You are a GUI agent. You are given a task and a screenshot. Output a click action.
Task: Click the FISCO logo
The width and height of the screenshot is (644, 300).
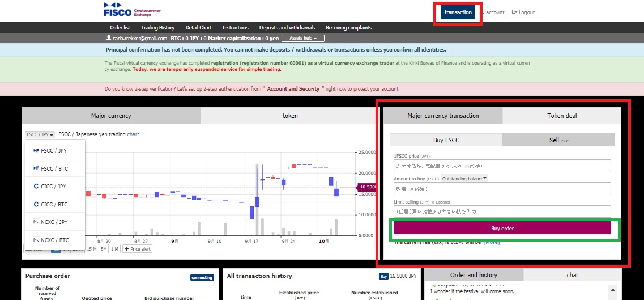(x=132, y=10)
